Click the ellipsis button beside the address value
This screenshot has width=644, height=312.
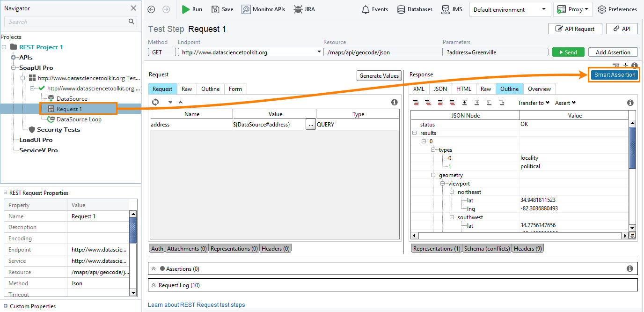(x=311, y=125)
